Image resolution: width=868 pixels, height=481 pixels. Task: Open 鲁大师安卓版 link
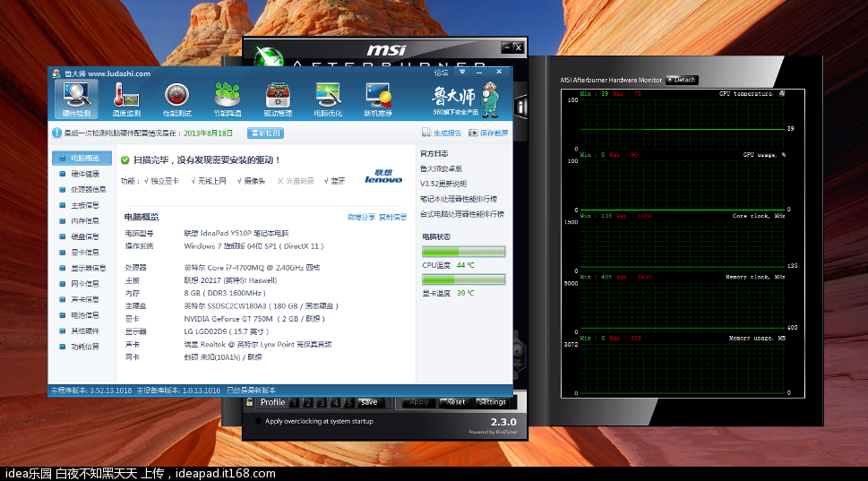pos(441,168)
